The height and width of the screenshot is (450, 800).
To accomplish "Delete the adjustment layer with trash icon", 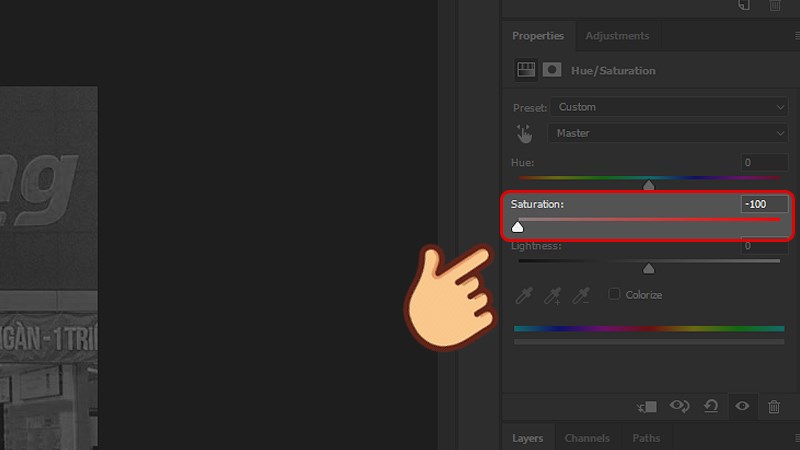I will pos(773,406).
